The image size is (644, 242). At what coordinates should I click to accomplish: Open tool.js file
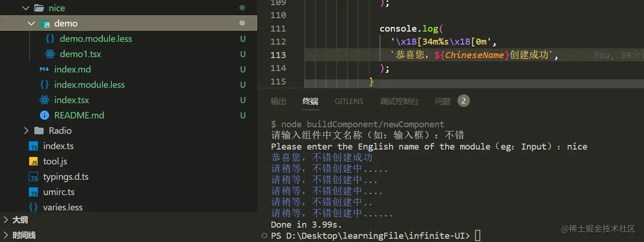pyautogui.click(x=55, y=161)
